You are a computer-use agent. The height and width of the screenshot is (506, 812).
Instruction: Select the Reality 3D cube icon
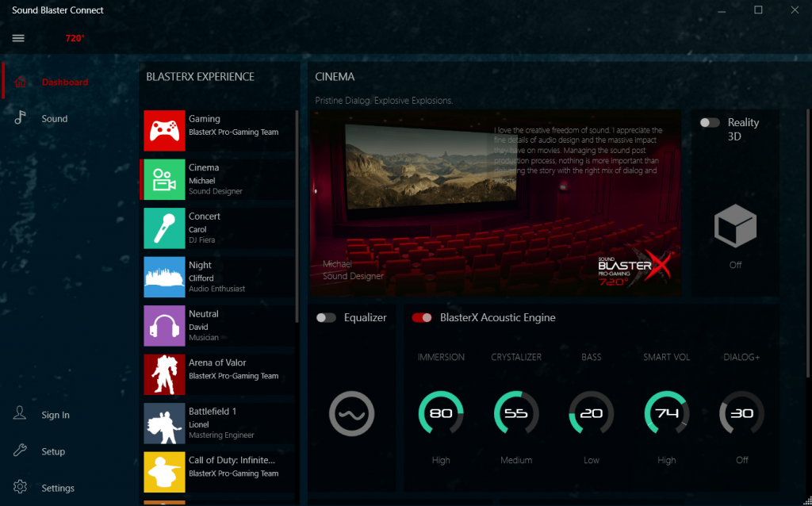point(735,226)
